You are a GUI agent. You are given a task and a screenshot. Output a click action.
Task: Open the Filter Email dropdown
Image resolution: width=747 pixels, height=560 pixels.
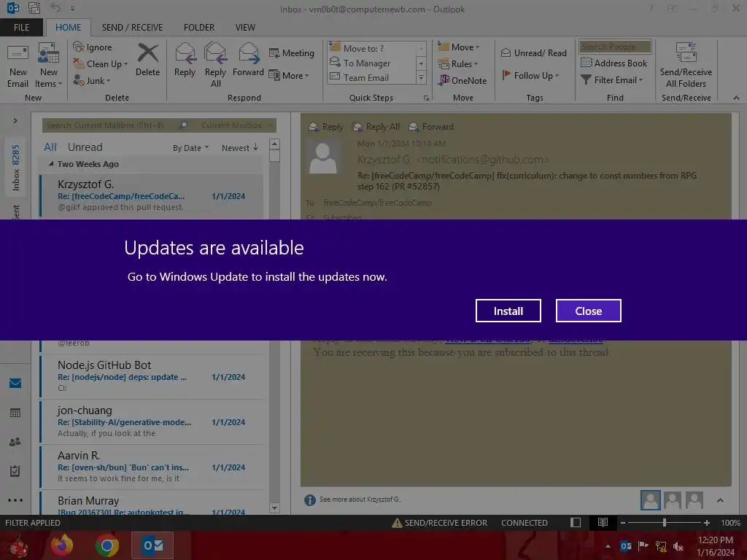[x=612, y=80]
